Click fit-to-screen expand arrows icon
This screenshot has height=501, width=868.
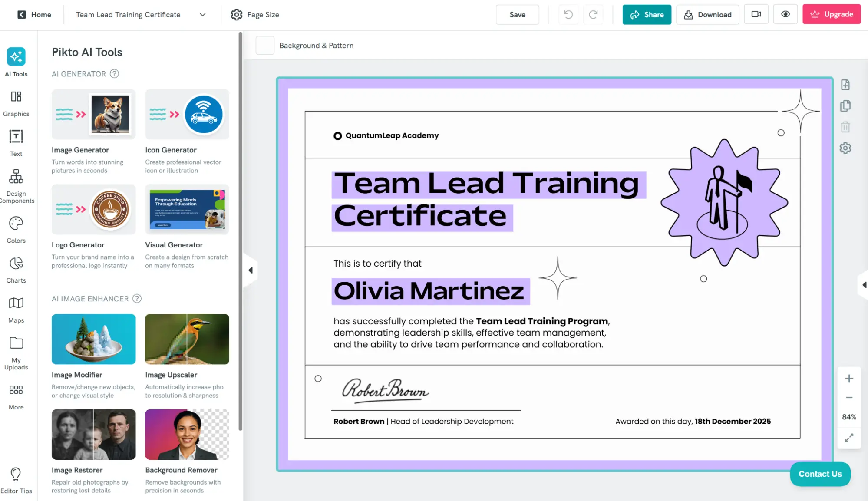pyautogui.click(x=849, y=438)
